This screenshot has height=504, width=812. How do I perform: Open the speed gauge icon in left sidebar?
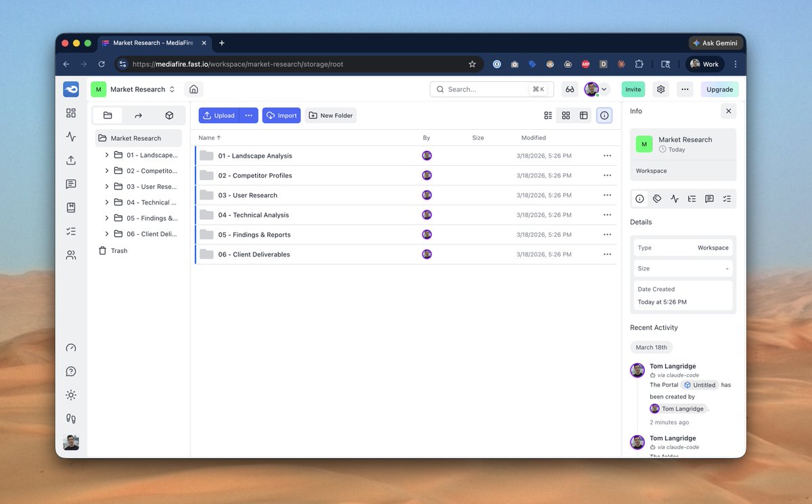(71, 348)
